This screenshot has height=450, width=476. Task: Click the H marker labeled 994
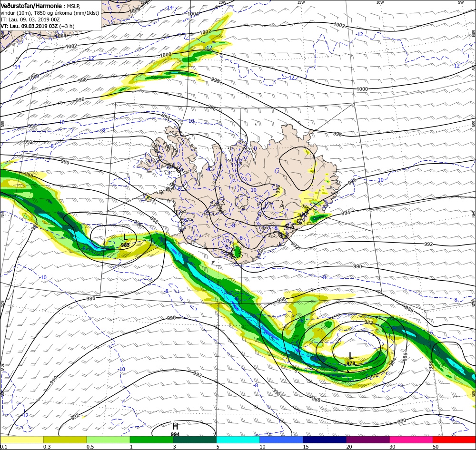175,426
